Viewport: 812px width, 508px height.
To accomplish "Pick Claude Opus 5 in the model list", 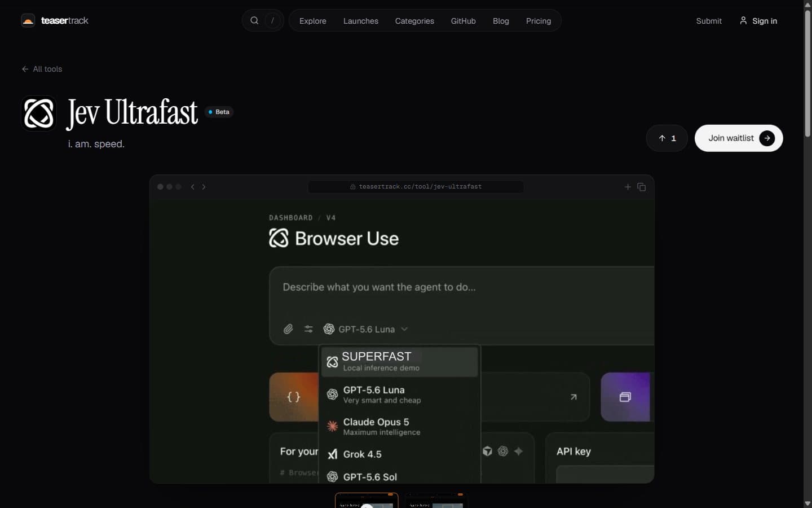I will tap(400, 426).
